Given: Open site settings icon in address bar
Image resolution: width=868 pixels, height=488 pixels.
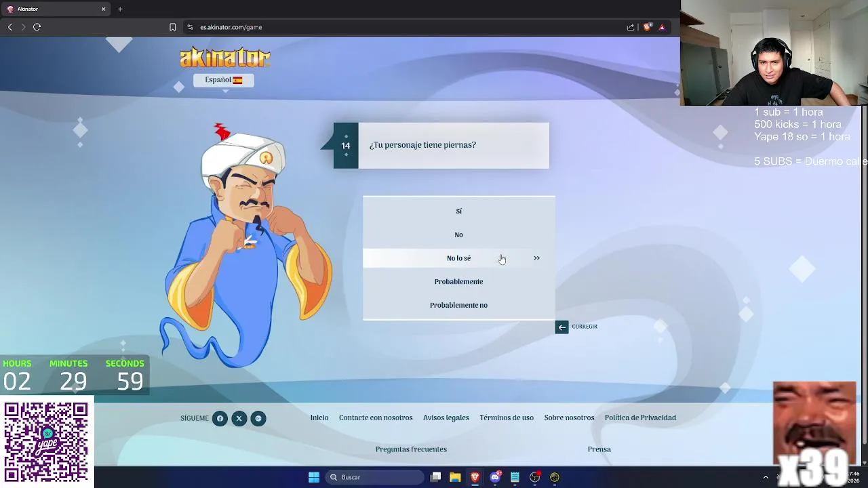Looking at the screenshot, I should pos(191,27).
